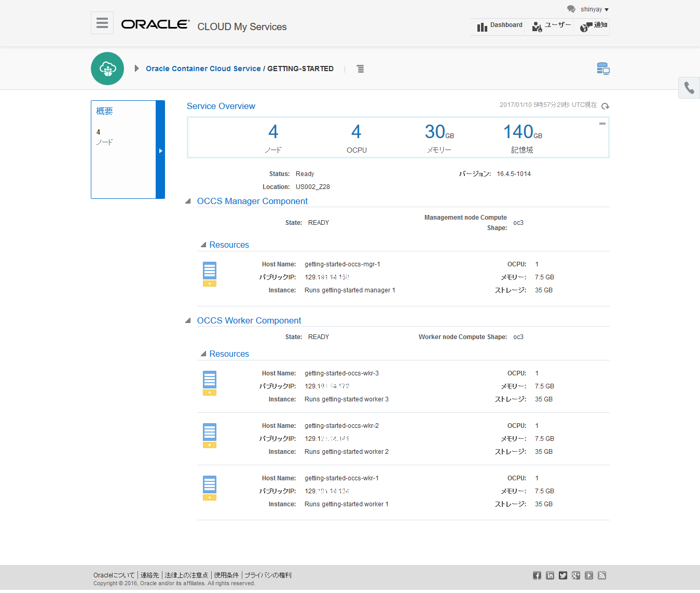700x593 pixels.
Task: Collapse Resources under Worker Component
Action: 203,354
